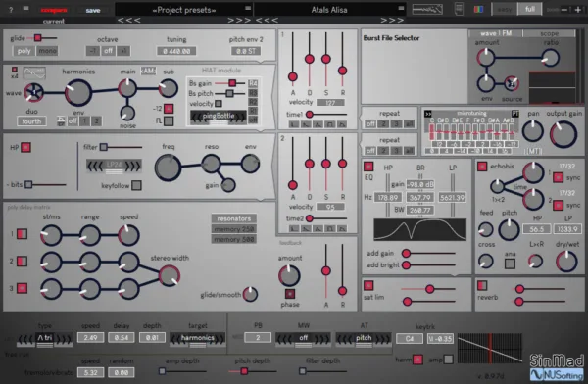Viewport: 588px width, 384px height.
Task: Enable the keyfollow checkbox
Action: coord(136,185)
